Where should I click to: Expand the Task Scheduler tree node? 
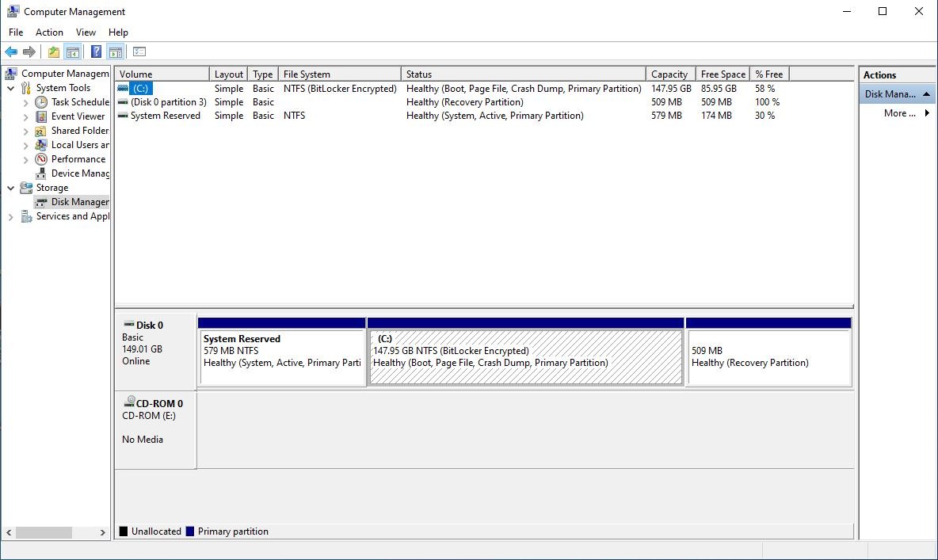tap(25, 103)
